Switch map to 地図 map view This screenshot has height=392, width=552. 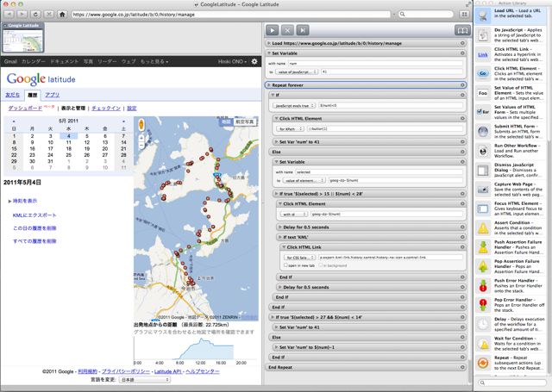pos(226,121)
